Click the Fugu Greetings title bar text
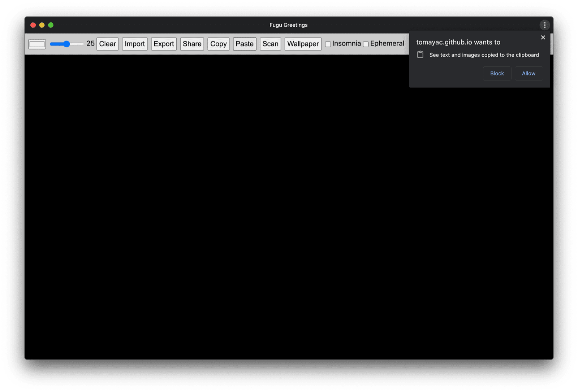Screen dimensions: 578x392 288,25
